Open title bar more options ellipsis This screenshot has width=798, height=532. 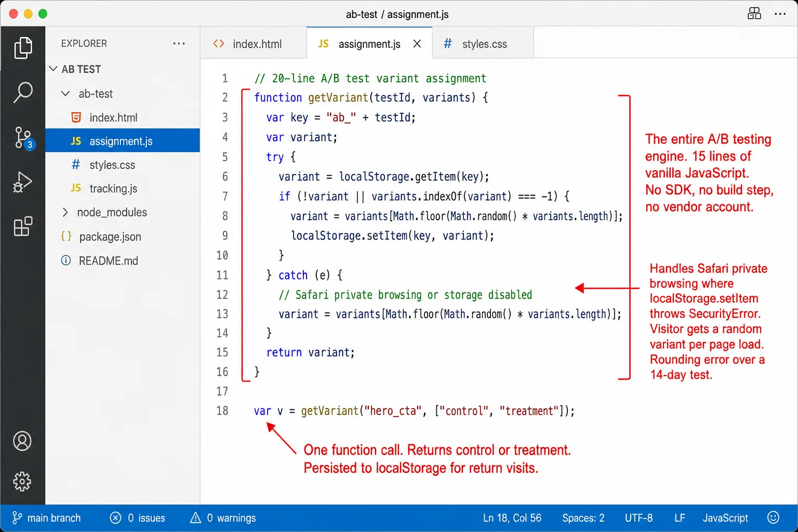click(x=780, y=14)
